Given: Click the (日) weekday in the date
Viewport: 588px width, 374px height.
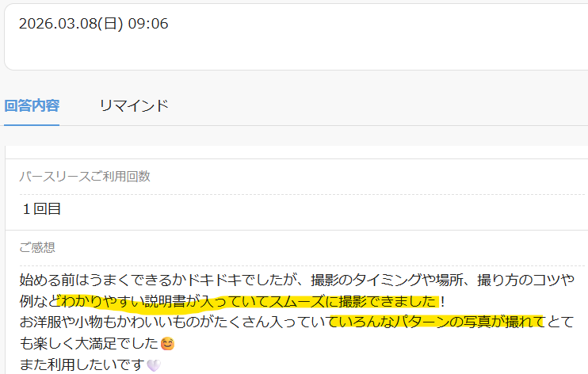Looking at the screenshot, I should pyautogui.click(x=111, y=24).
